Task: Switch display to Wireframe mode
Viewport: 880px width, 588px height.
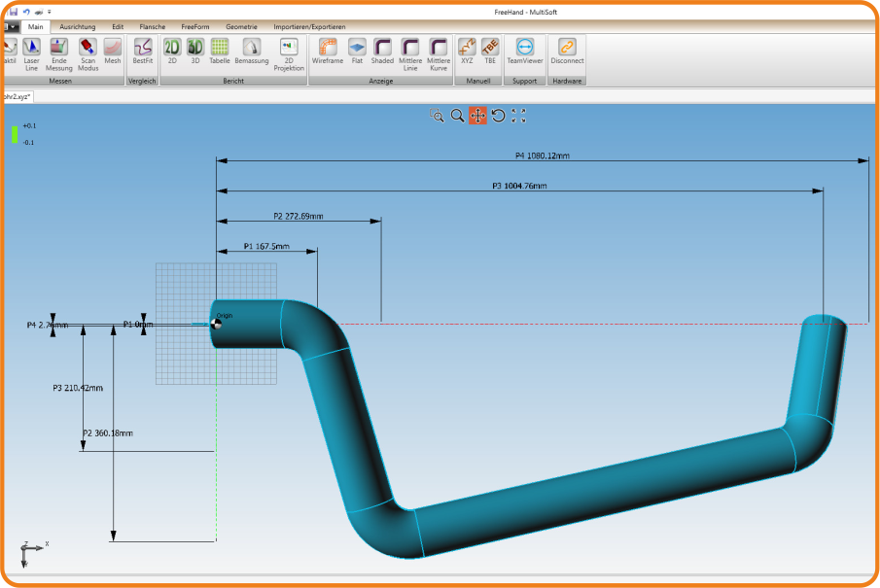Action: (x=328, y=52)
